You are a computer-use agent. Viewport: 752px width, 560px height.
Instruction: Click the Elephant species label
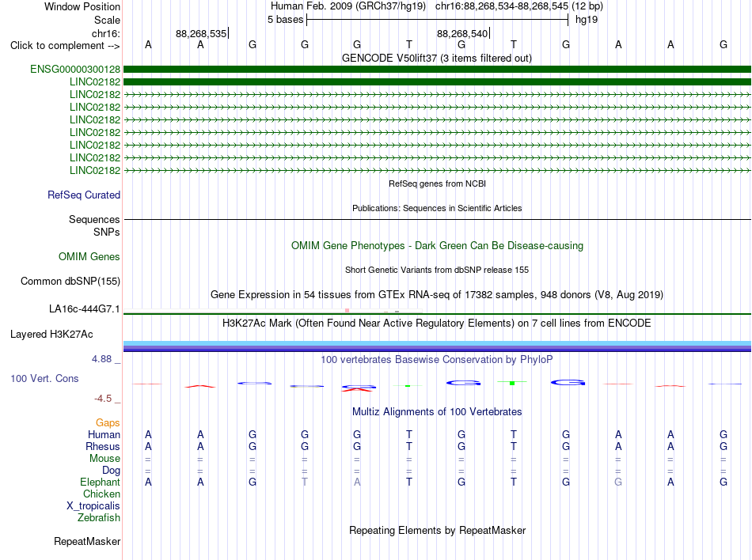click(x=100, y=482)
